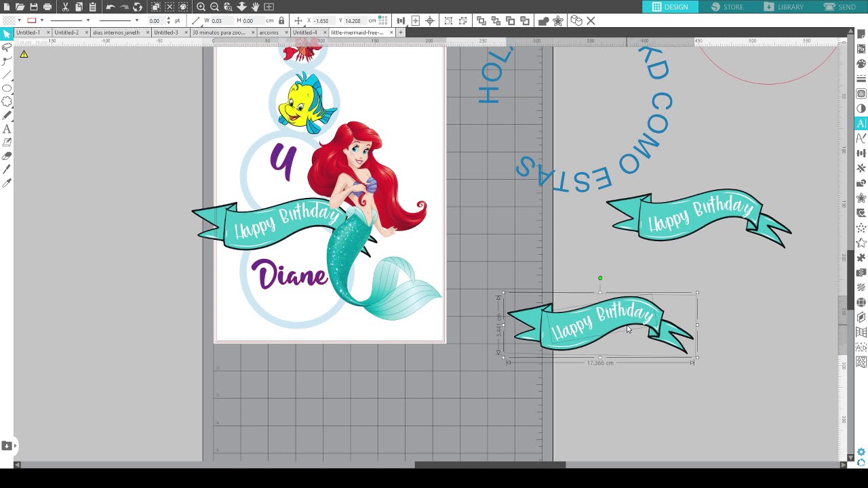
Task: Click the Y position input field
Action: click(357, 21)
